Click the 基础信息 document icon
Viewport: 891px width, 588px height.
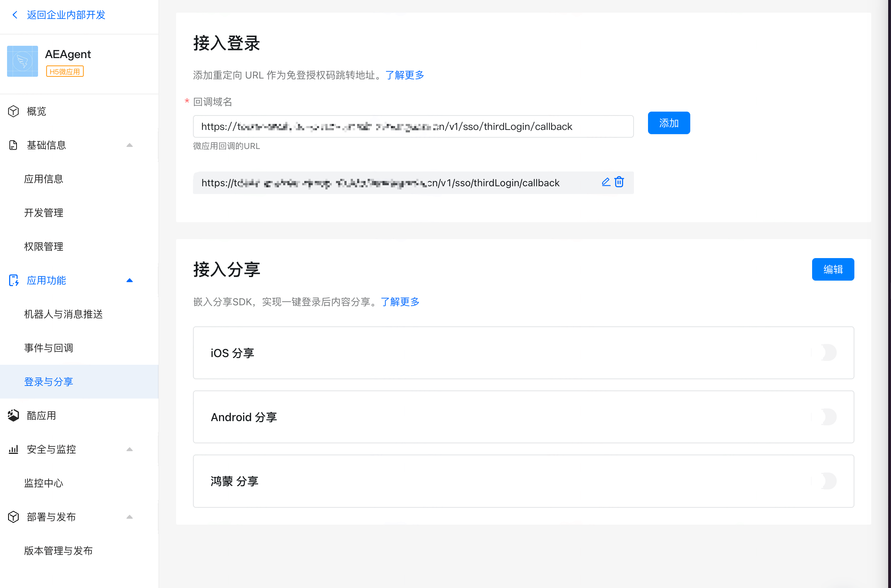click(13, 145)
